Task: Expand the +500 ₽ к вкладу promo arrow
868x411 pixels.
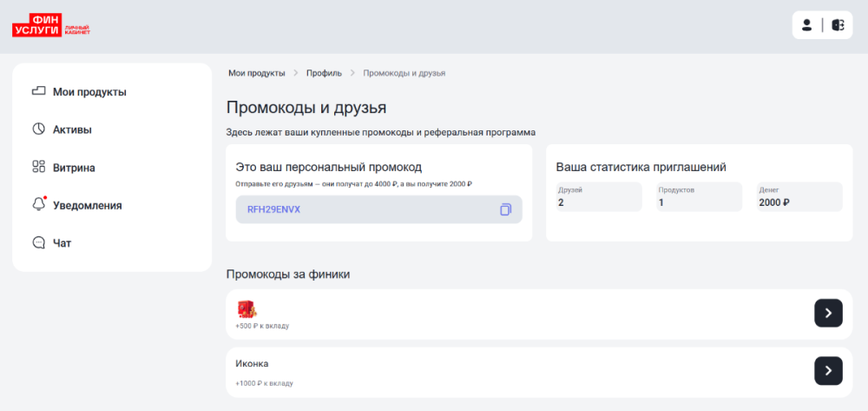Action: (828, 313)
